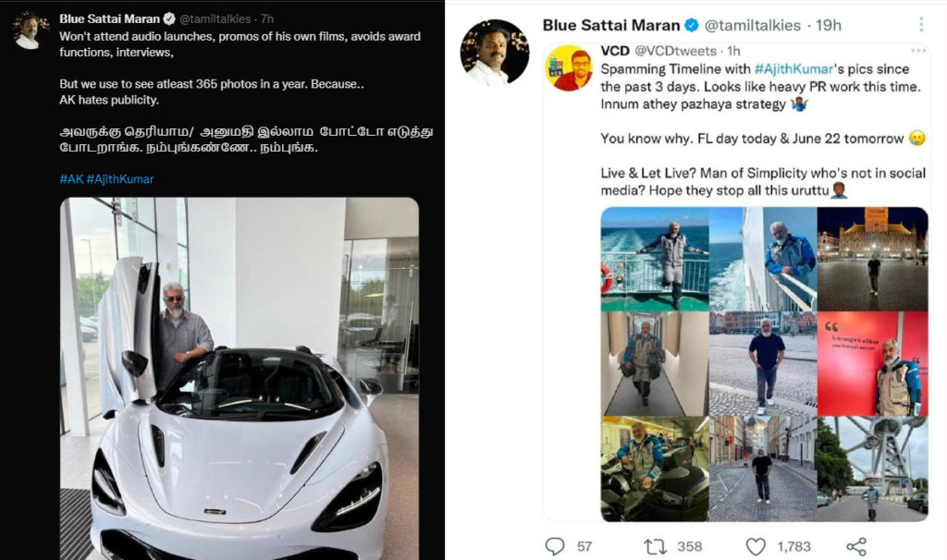
Task: Open the profile avatar in the dark tweet
Action: (31, 30)
